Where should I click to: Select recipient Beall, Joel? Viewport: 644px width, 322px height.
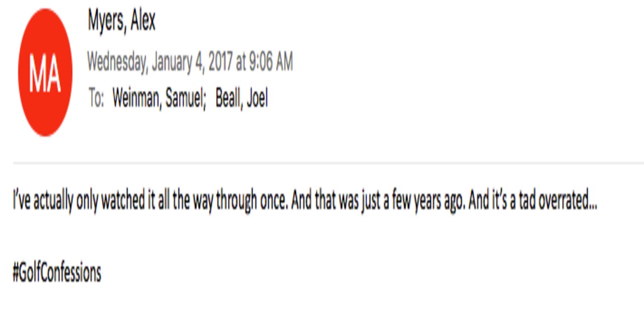(242, 98)
